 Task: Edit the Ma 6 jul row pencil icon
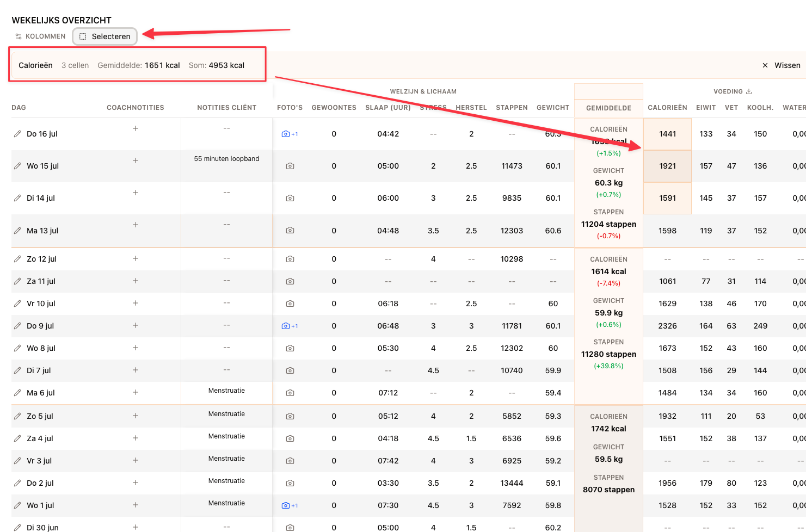point(17,393)
